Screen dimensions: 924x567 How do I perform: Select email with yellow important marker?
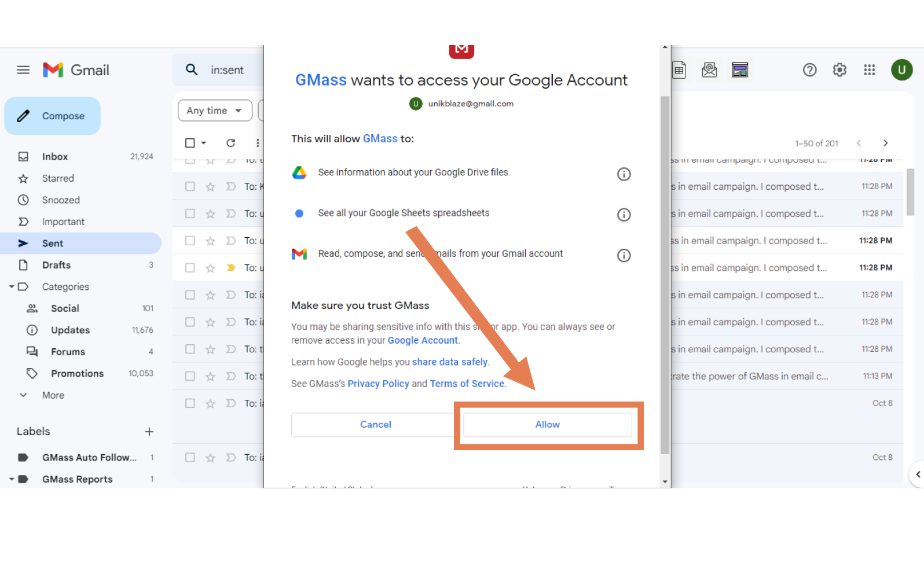190,268
